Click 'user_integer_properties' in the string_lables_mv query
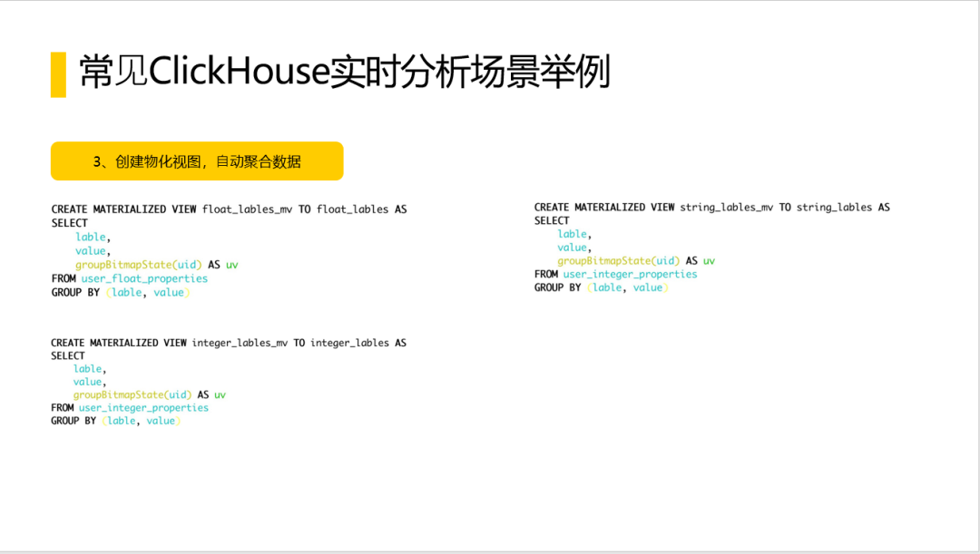This screenshot has height=554, width=980. point(630,274)
